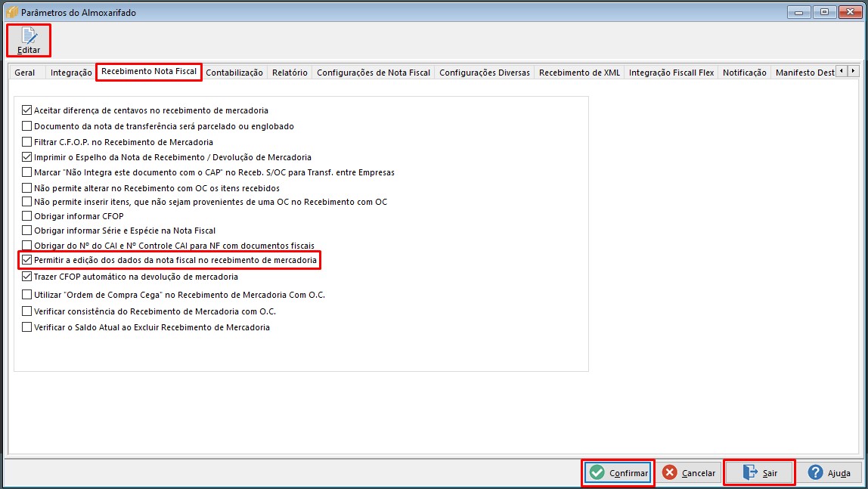
Task: Close the Parâmetros do Almoxarifado window
Action: [x=850, y=12]
